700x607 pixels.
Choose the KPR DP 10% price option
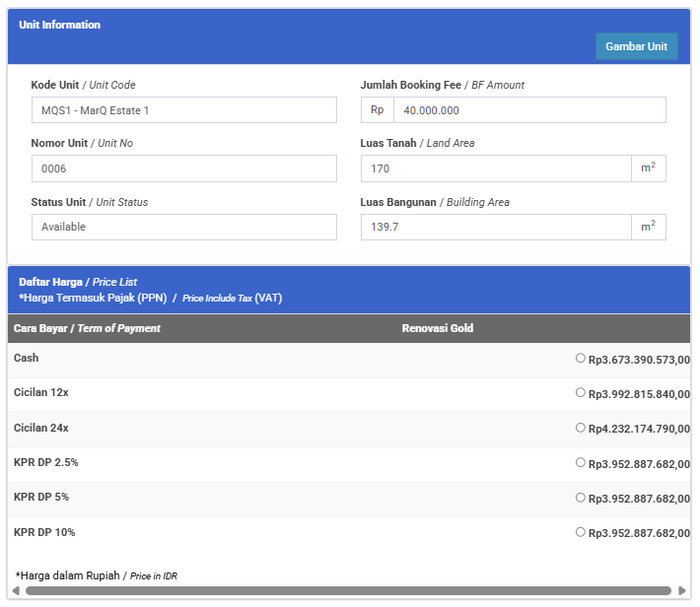(581, 532)
